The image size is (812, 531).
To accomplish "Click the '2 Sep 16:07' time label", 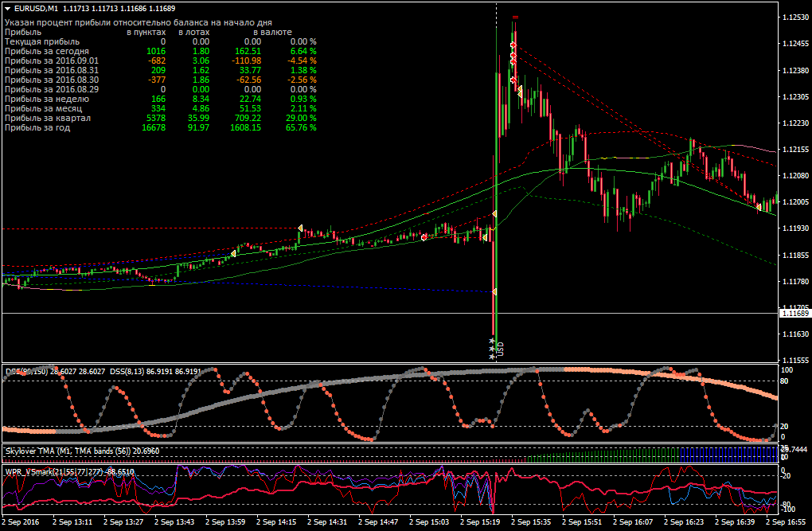I will (634, 521).
